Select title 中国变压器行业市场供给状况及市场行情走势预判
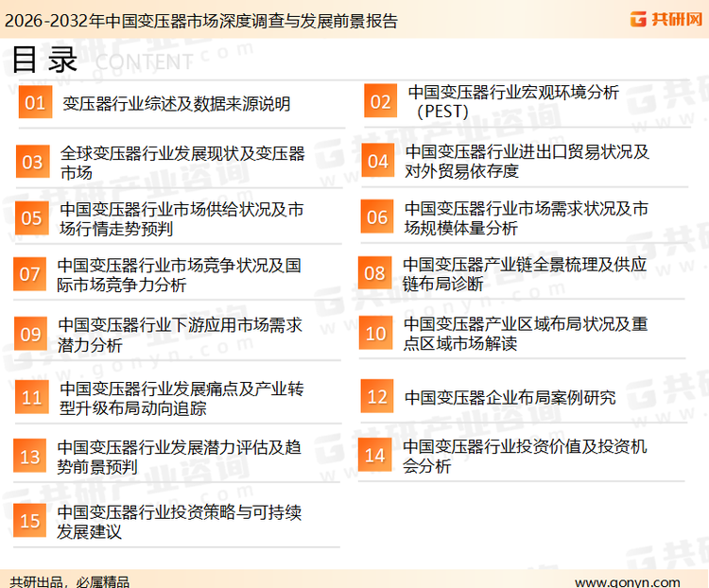 (182, 219)
